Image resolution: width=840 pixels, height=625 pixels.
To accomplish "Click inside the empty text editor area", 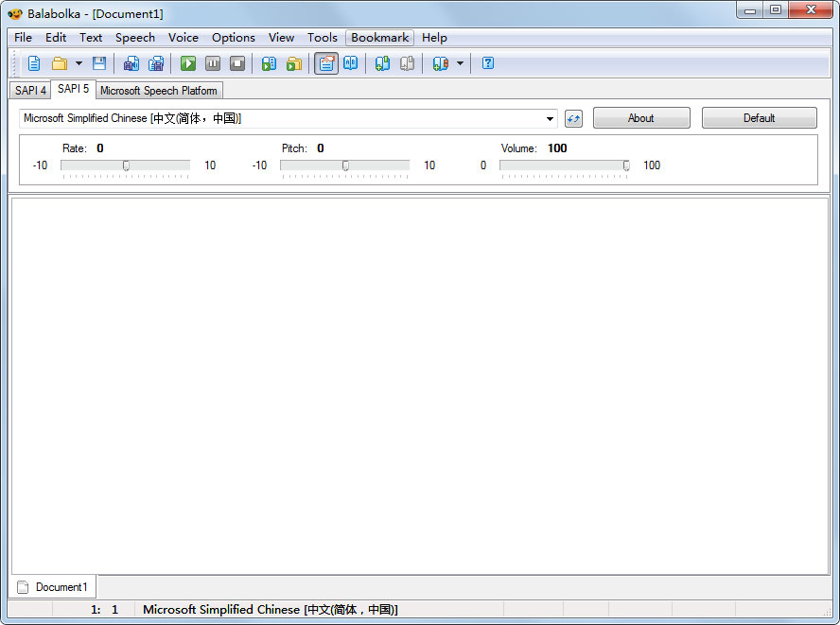I will click(x=420, y=386).
